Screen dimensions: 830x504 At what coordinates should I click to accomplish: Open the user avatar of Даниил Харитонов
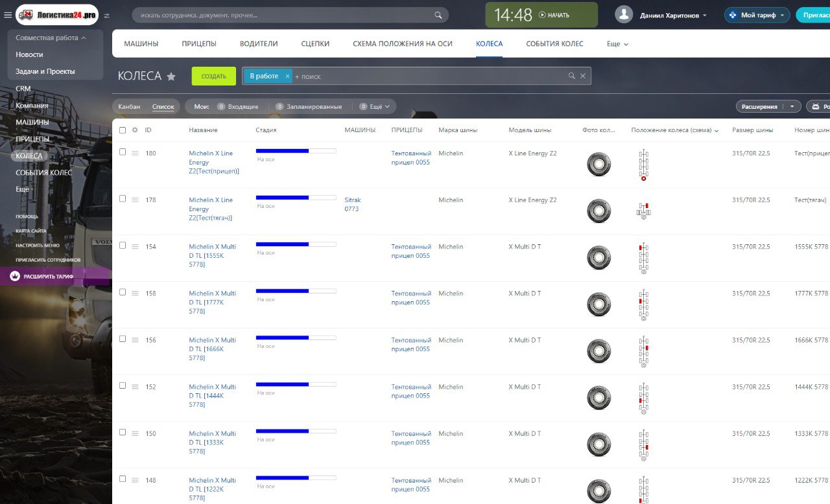click(x=624, y=15)
